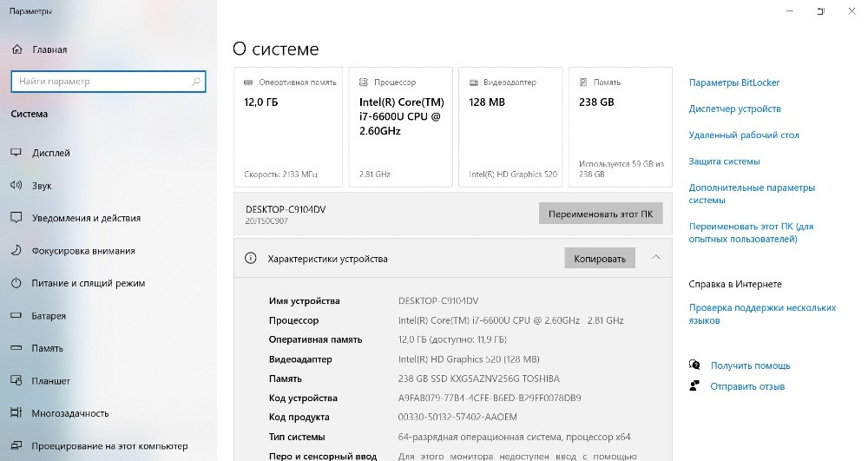Click the Переименовать этот ПК button

point(601,214)
